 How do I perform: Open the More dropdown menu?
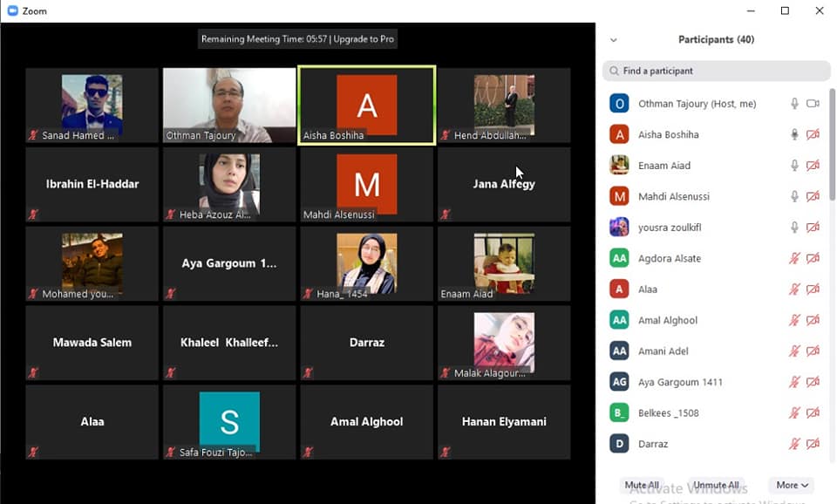(x=793, y=485)
